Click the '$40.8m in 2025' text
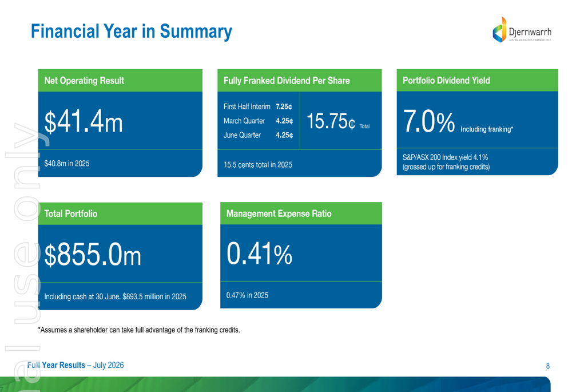This screenshot has width=572, height=392. click(67, 164)
